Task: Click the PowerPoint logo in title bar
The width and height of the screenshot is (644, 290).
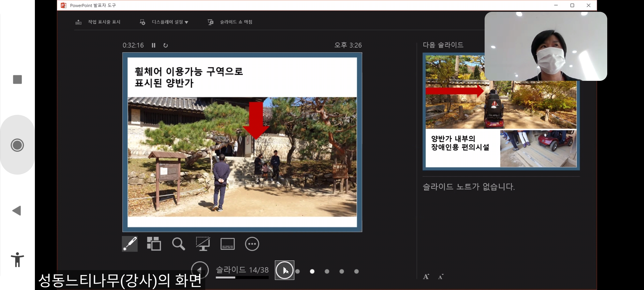Action: click(x=64, y=5)
